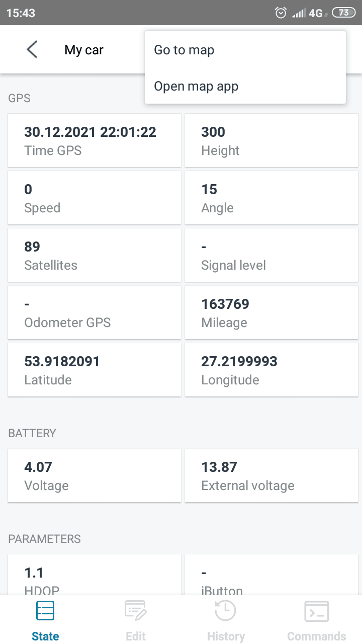Select the State tab icon
Image resolution: width=362 pixels, height=644 pixels.
(45, 611)
